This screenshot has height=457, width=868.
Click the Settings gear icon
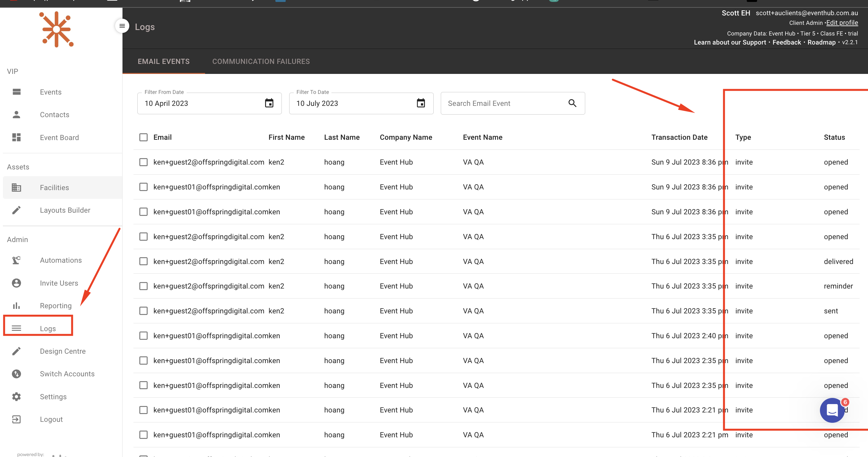click(16, 397)
